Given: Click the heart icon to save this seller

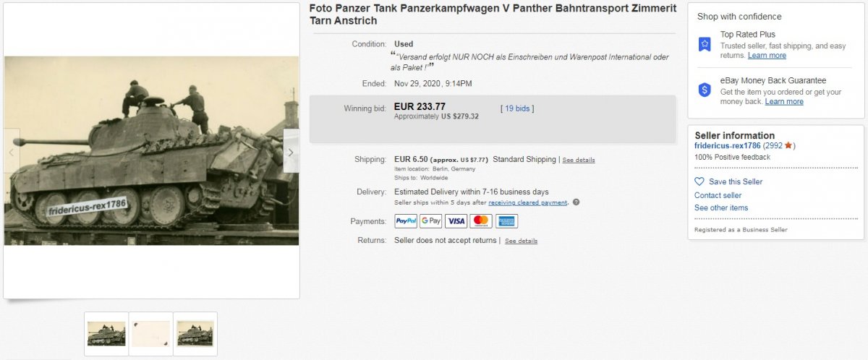Looking at the screenshot, I should (699, 181).
